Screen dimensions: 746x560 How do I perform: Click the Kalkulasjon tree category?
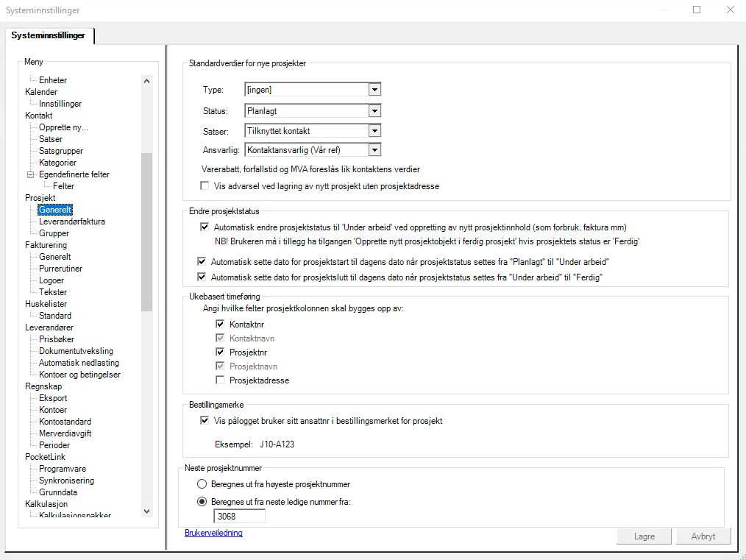[x=46, y=504]
